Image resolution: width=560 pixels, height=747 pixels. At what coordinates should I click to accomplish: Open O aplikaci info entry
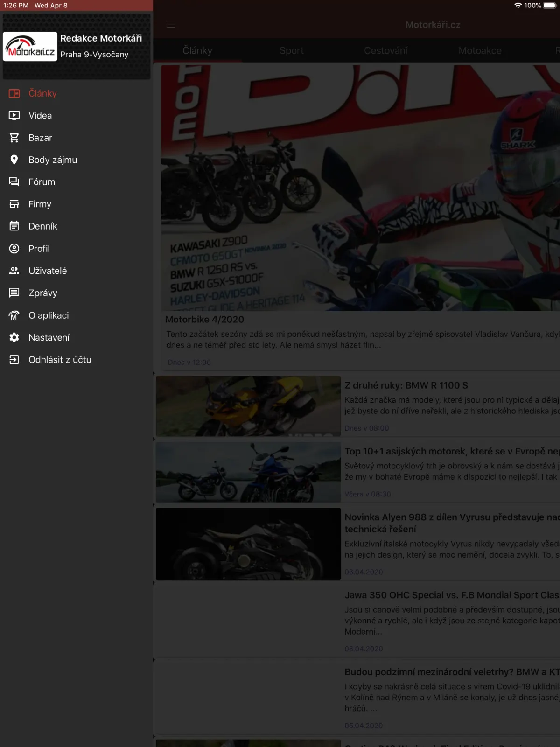tap(77, 315)
